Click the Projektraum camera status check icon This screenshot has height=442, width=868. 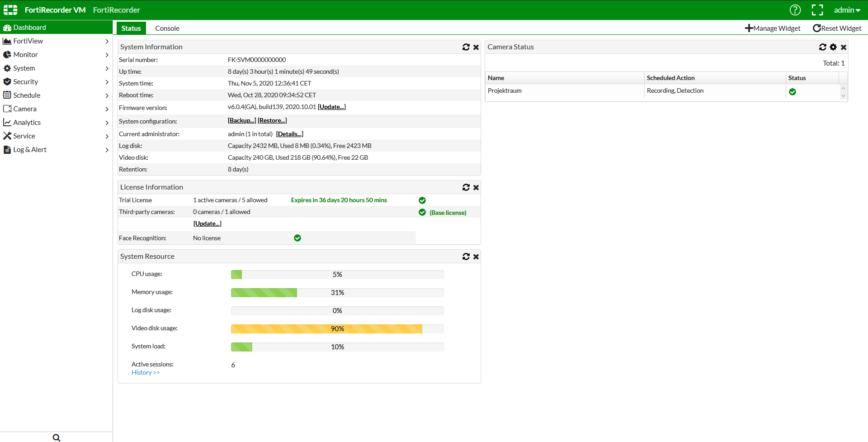pyautogui.click(x=793, y=92)
